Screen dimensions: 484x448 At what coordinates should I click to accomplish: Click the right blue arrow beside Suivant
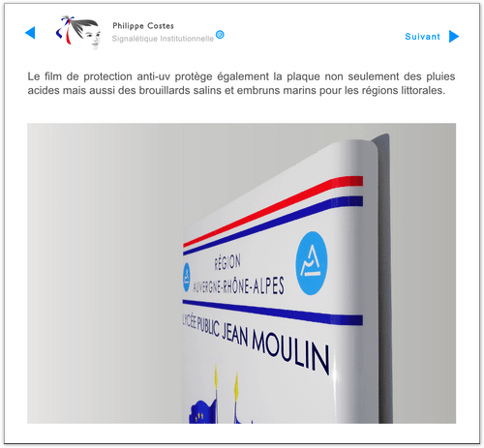(454, 36)
